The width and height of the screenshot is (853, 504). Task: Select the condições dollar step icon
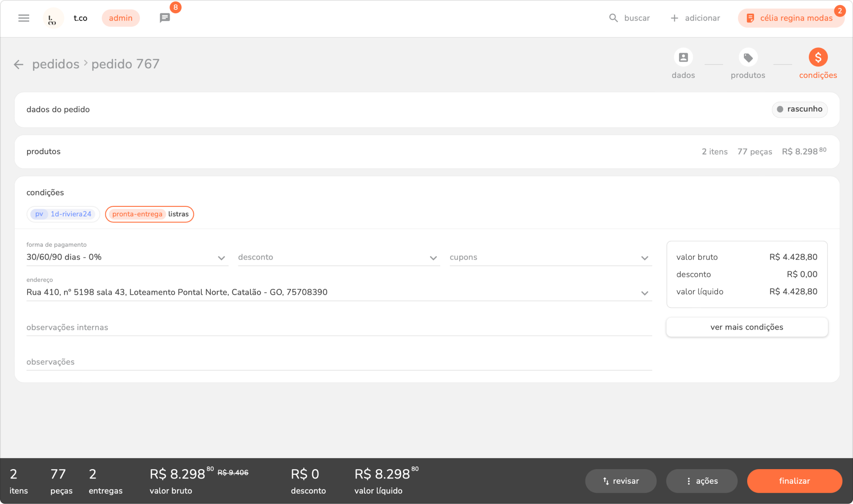pos(818,58)
